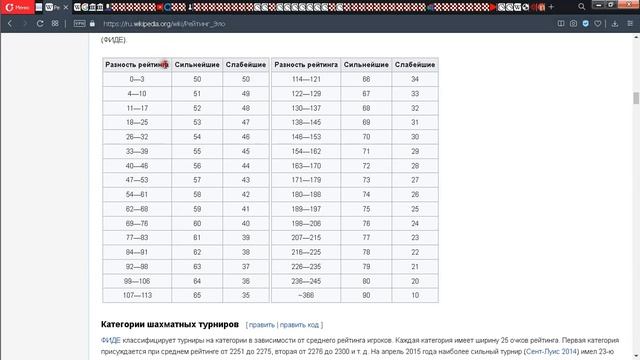
Task: Click the '18—25' table cell
Action: [x=137, y=122]
